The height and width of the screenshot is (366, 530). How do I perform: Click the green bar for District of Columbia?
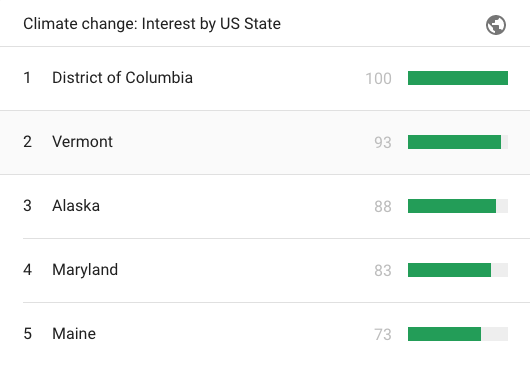click(458, 78)
